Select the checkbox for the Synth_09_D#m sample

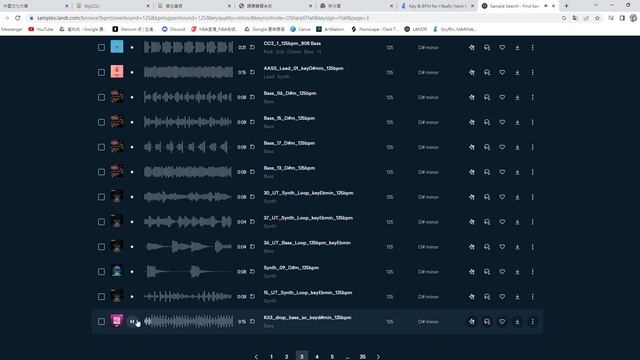point(101,271)
